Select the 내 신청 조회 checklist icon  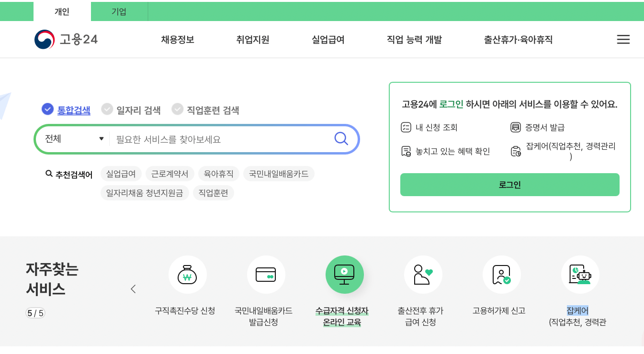coord(406,127)
